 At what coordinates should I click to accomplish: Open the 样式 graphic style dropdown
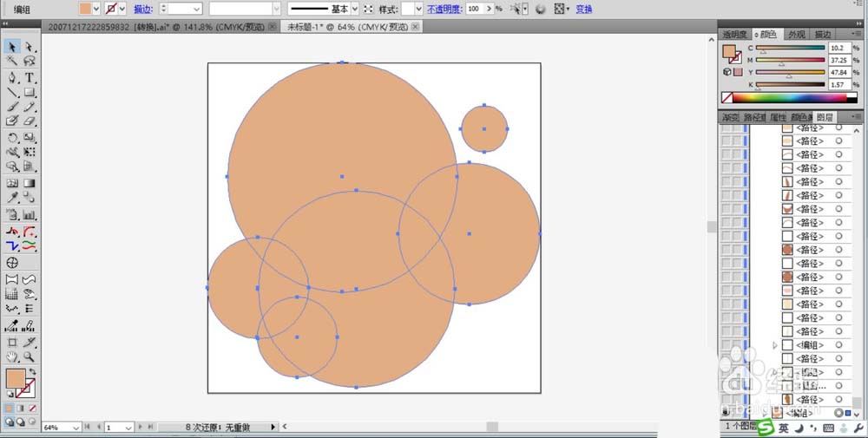[x=419, y=9]
